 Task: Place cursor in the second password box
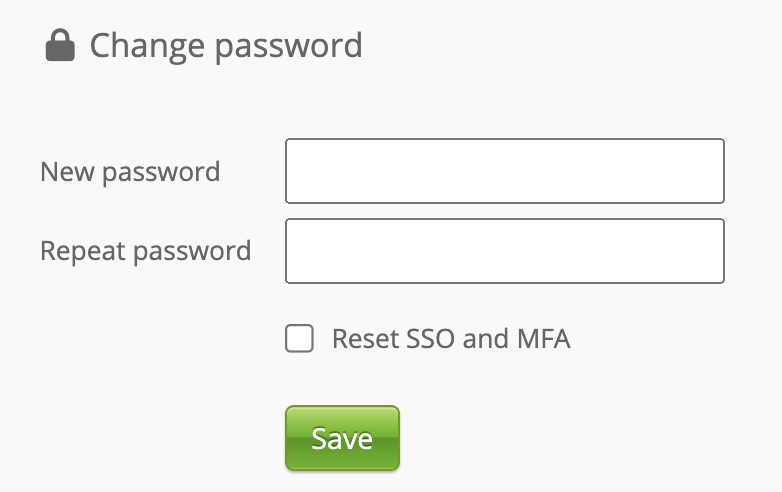[504, 251]
